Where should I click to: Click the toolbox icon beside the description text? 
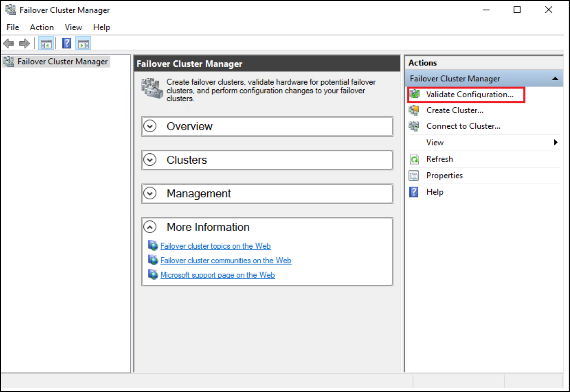tap(152, 88)
